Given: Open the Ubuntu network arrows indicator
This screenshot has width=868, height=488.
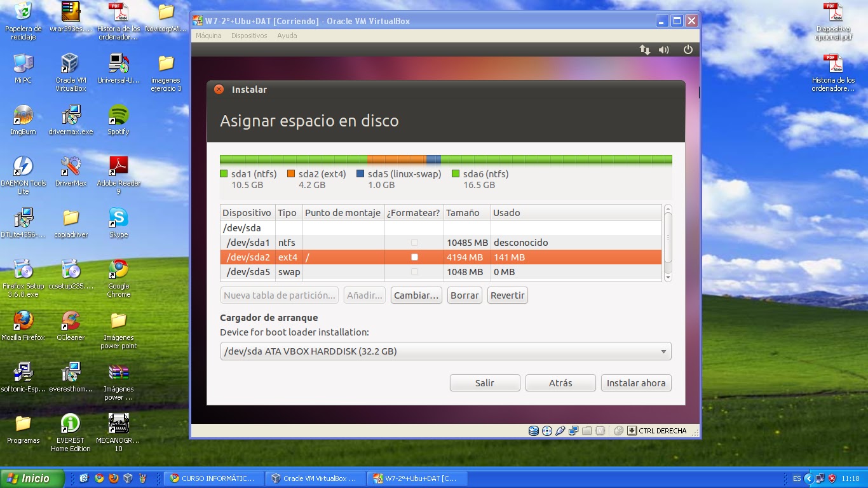Looking at the screenshot, I should [x=644, y=50].
